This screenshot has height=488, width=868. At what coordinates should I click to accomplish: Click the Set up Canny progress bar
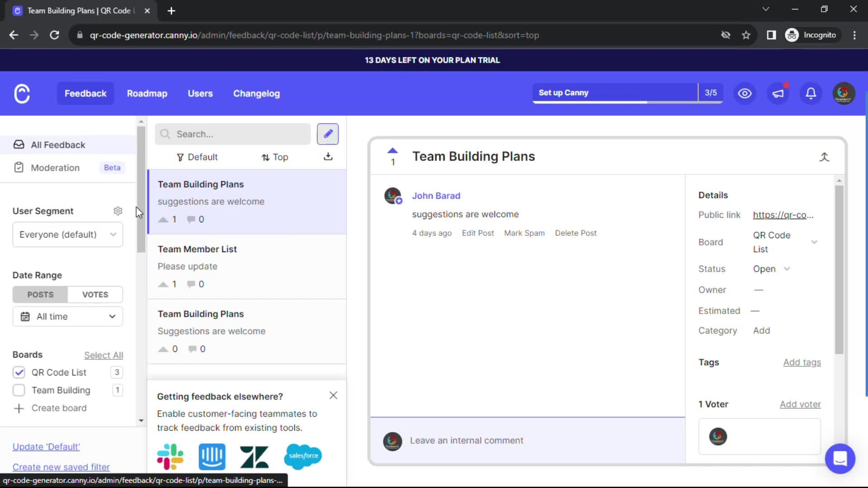click(x=627, y=93)
